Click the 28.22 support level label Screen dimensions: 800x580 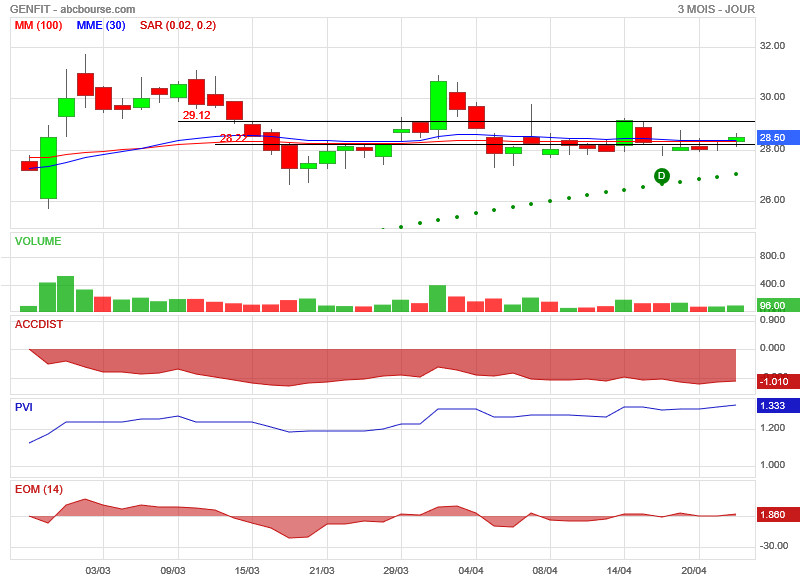pyautogui.click(x=233, y=138)
